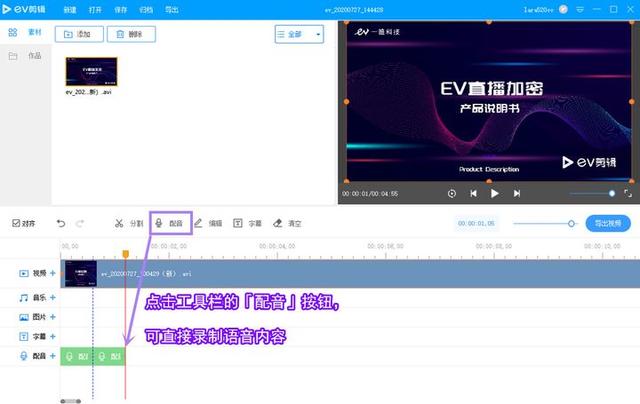Add a clip to the 视频 track with plus

coord(53,273)
